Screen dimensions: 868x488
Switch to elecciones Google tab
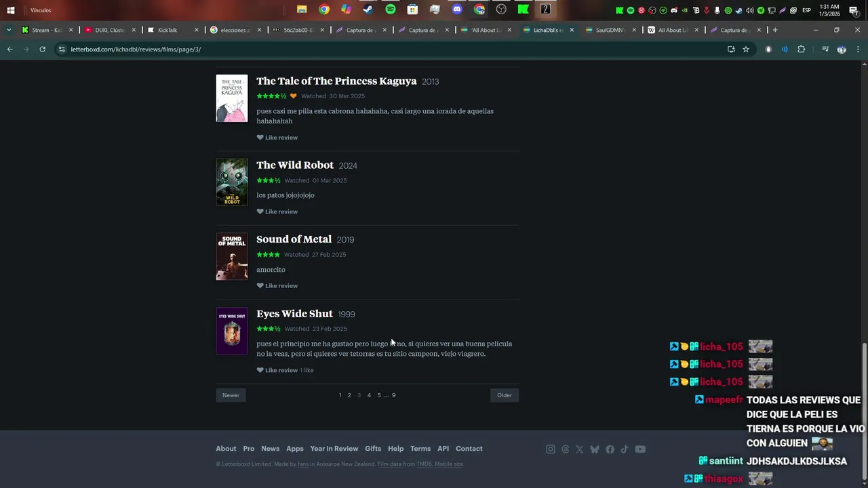[x=235, y=30]
